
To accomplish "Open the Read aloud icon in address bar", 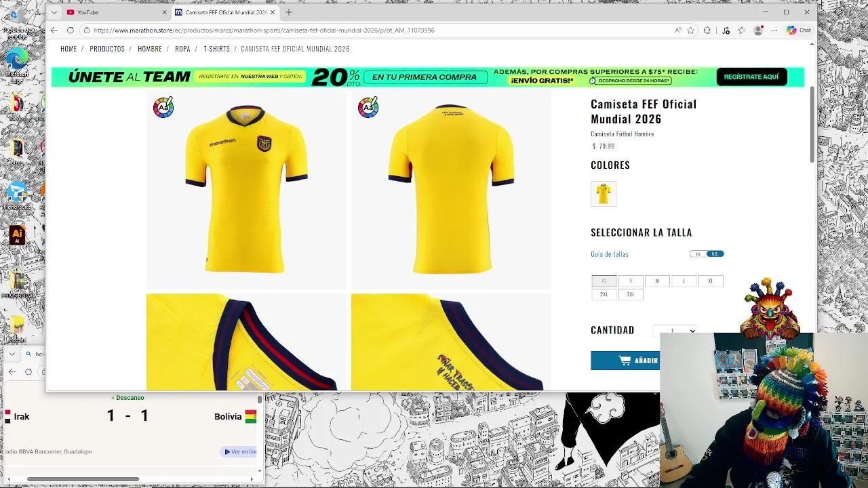I will click(677, 30).
